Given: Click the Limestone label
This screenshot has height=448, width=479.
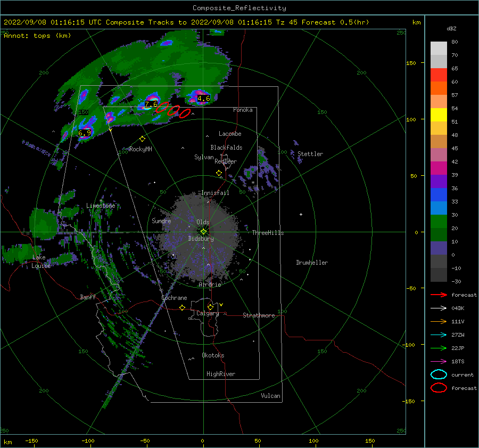Looking at the screenshot, I should click(x=101, y=206).
